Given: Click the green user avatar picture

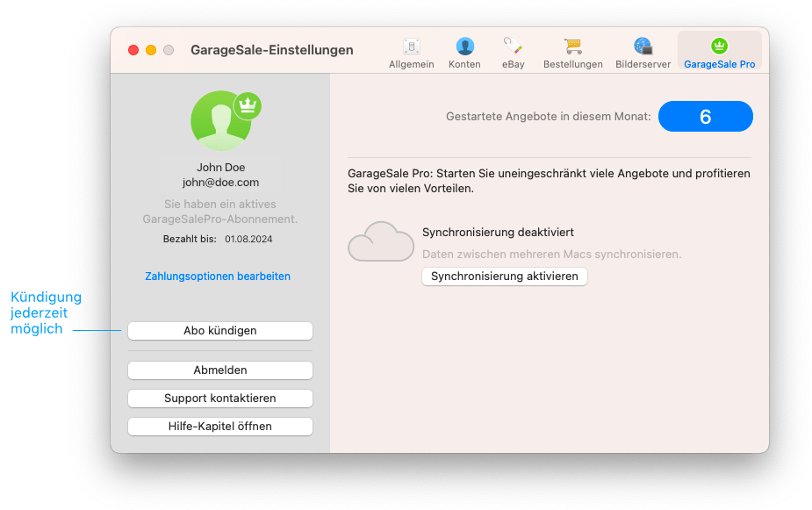Looking at the screenshot, I should pos(220,121).
